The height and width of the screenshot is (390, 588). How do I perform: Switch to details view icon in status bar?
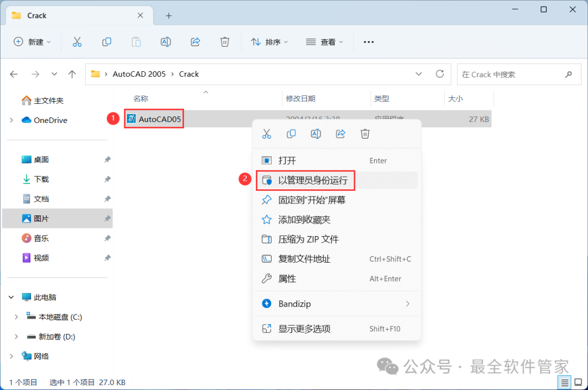click(x=564, y=382)
